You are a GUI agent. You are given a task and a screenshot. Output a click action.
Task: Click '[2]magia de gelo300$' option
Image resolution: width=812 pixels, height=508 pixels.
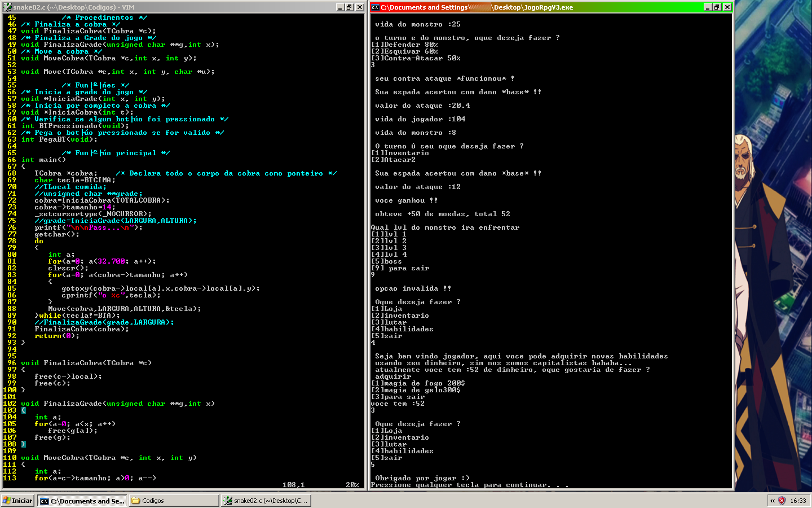pyautogui.click(x=416, y=390)
